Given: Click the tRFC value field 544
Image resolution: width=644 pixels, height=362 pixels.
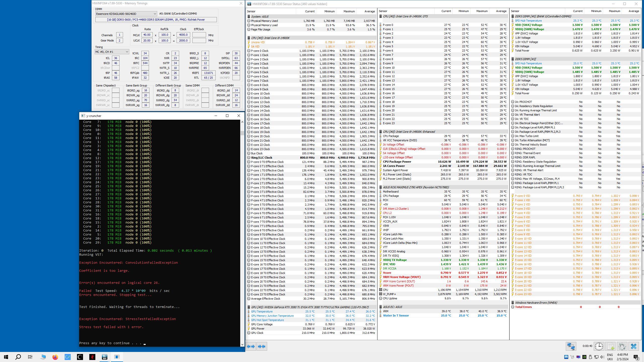Looking at the screenshot, I should [145, 63].
